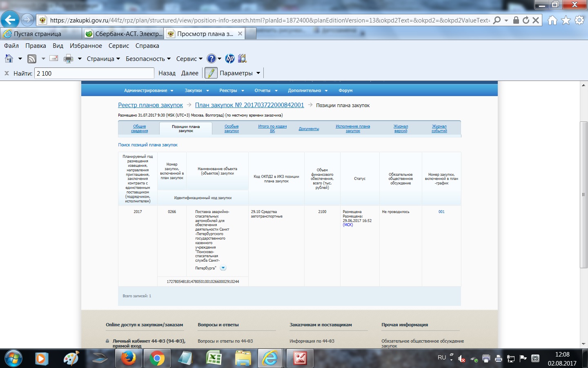Close the "Просмотр плана з..." tab
Viewport: 588px width, 368px height.
click(240, 34)
